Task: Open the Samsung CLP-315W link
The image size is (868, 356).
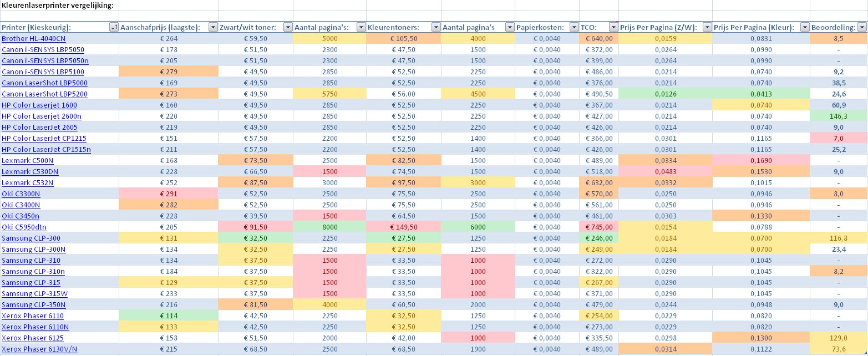Action: 35,294
